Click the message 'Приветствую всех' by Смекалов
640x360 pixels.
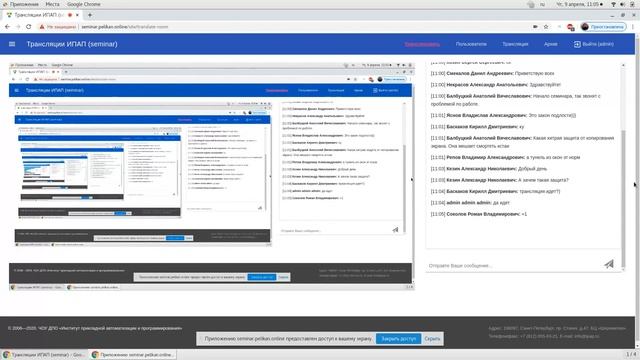coord(493,73)
